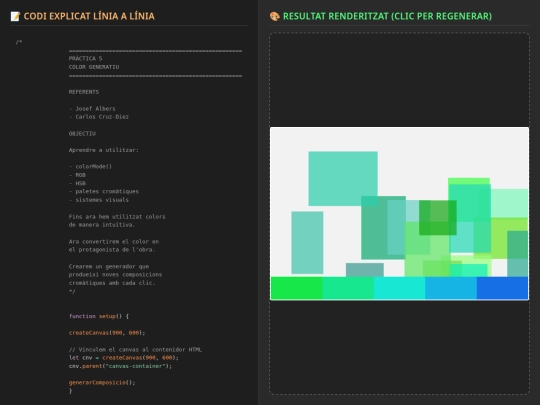
Task: Click the 'function setup() {' code line
Action: pyautogui.click(x=98, y=316)
